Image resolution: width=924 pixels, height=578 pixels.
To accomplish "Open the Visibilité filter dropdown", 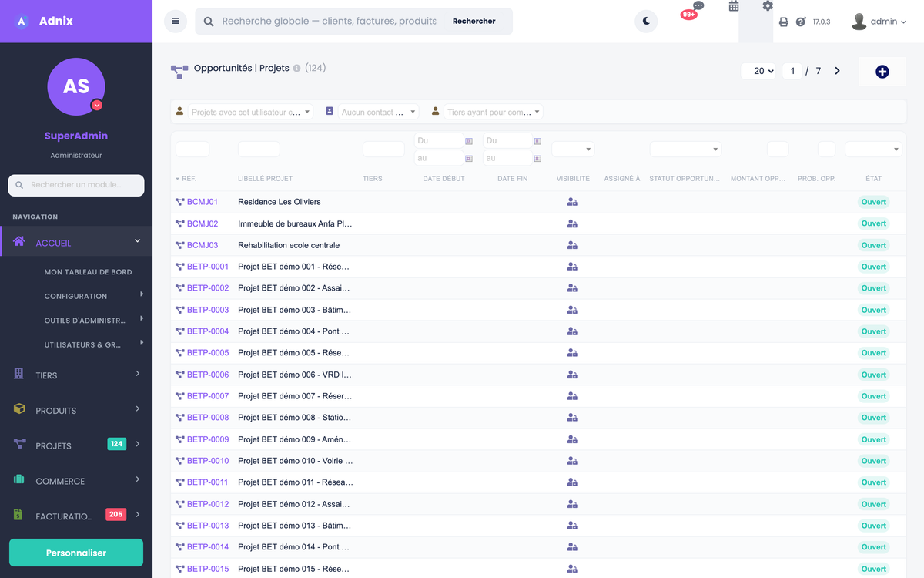I will (x=573, y=150).
